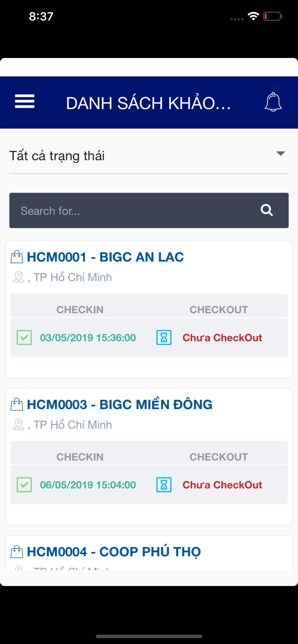
Task: Open the hamburger menu
Action: 25,101
